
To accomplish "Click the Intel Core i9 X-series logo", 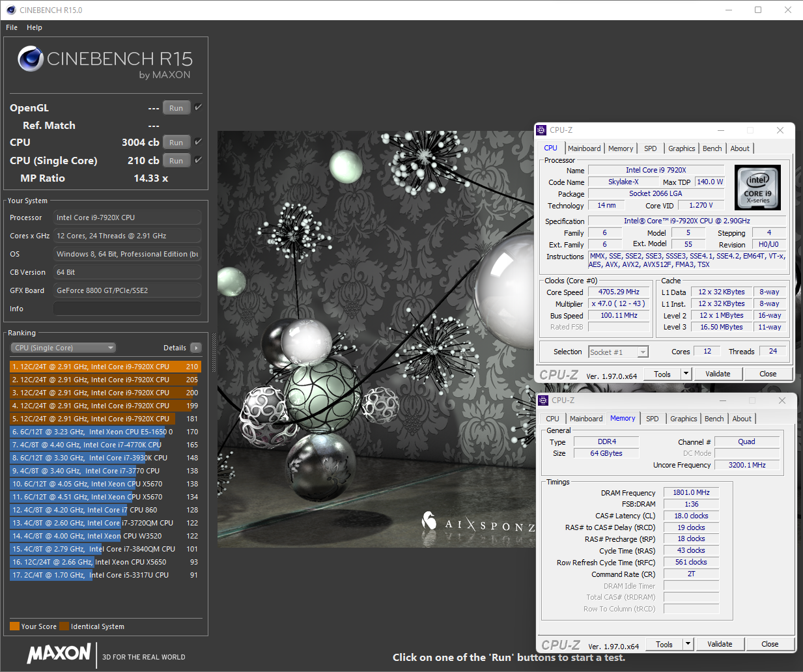I will tap(757, 188).
